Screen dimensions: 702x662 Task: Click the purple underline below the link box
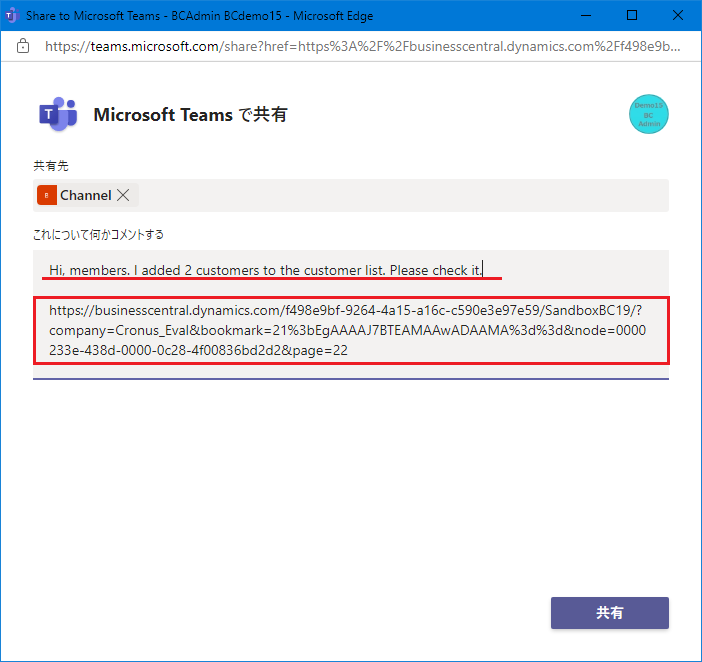pos(350,379)
